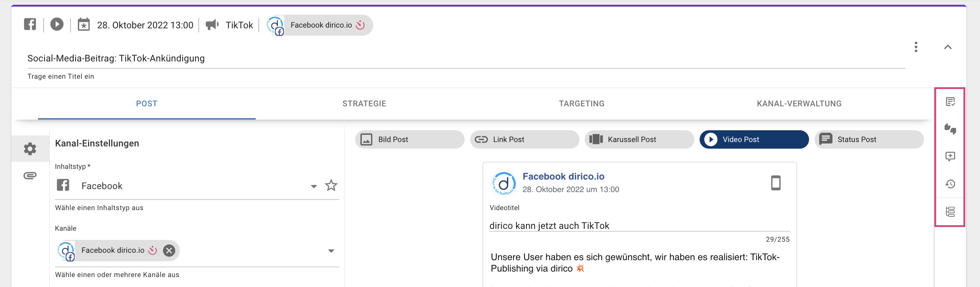
Task: Open the version history sidebar icon
Action: 950,184
